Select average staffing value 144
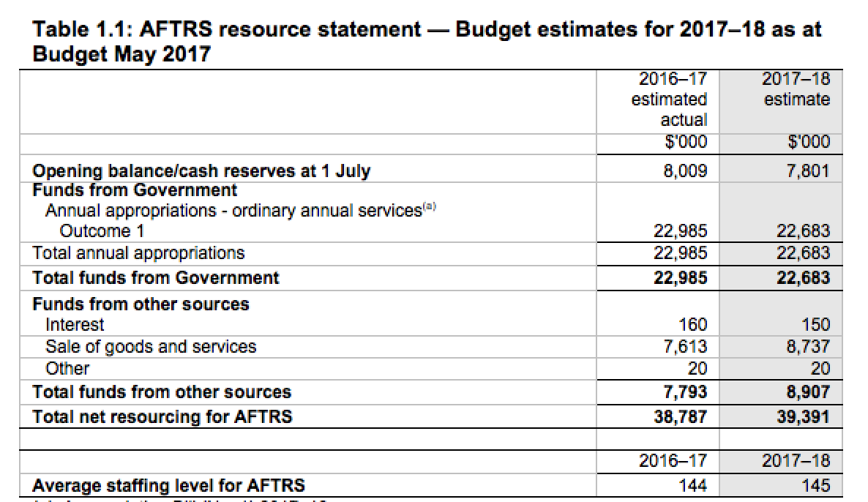The height and width of the screenshot is (502, 868). click(693, 486)
